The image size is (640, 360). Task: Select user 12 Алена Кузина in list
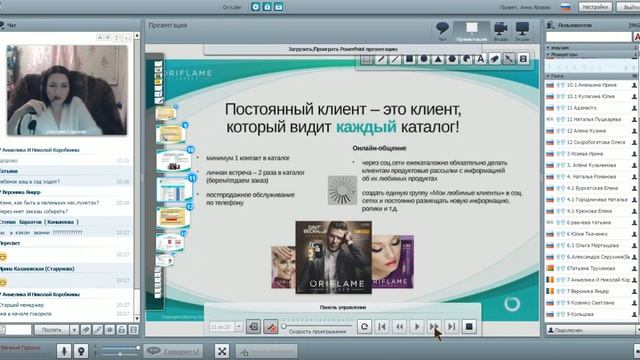591,131
